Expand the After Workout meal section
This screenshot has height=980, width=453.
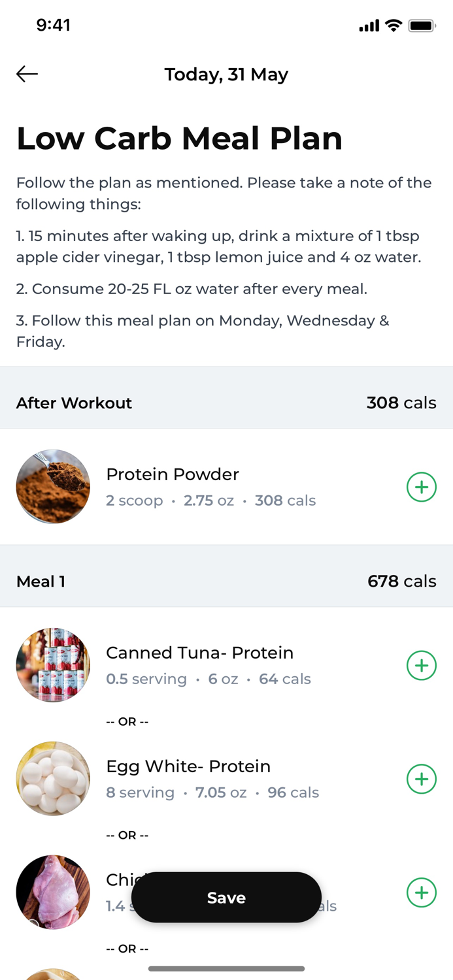226,403
